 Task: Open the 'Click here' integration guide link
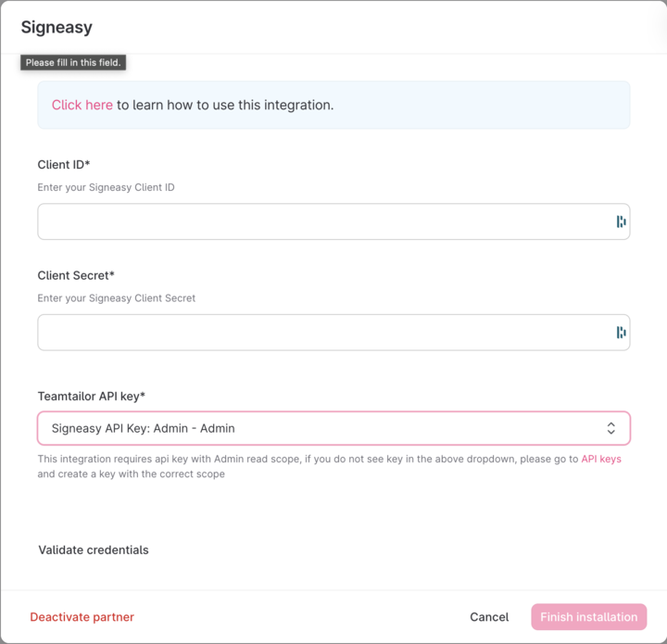tap(82, 105)
